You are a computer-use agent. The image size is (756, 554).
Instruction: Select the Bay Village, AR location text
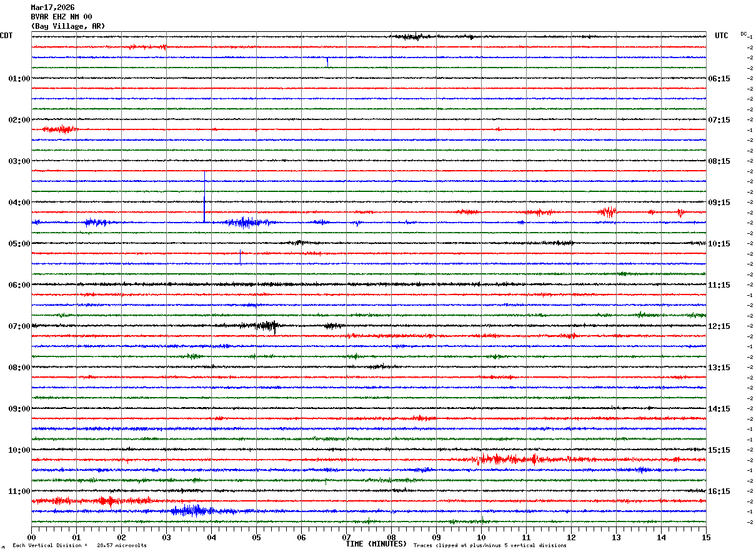[x=68, y=26]
